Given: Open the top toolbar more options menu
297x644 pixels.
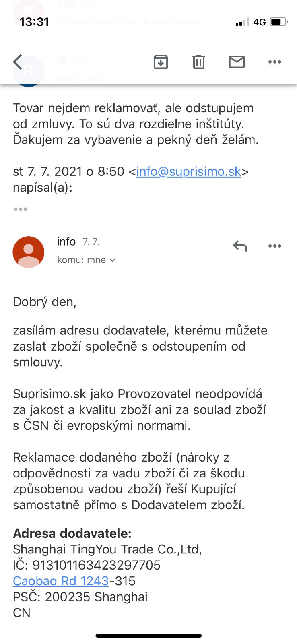Looking at the screenshot, I should 274,62.
